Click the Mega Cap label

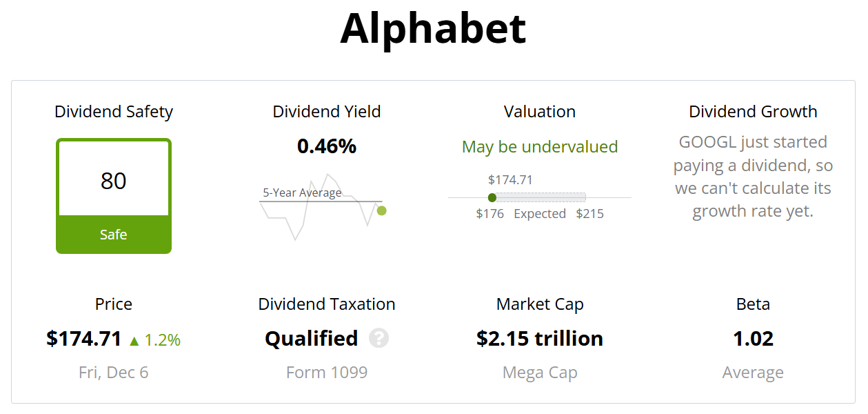(540, 373)
